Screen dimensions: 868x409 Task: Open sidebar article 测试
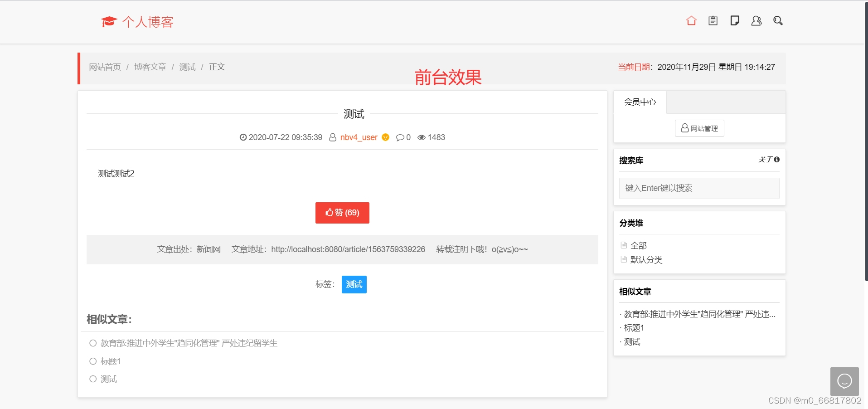click(x=632, y=342)
